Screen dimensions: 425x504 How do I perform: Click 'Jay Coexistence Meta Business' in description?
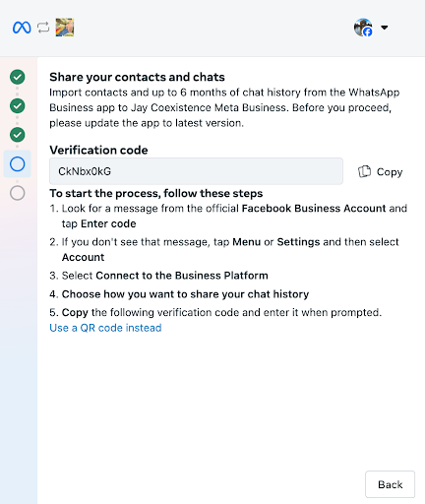(209, 107)
